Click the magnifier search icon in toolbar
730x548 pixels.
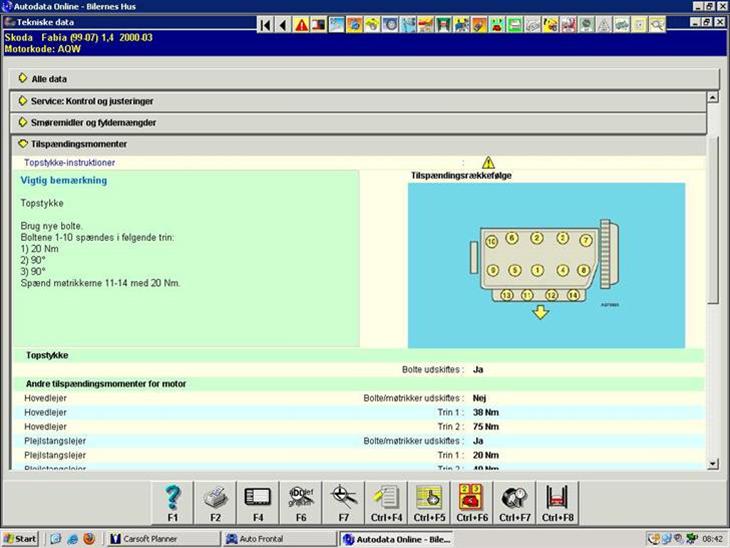click(657, 25)
